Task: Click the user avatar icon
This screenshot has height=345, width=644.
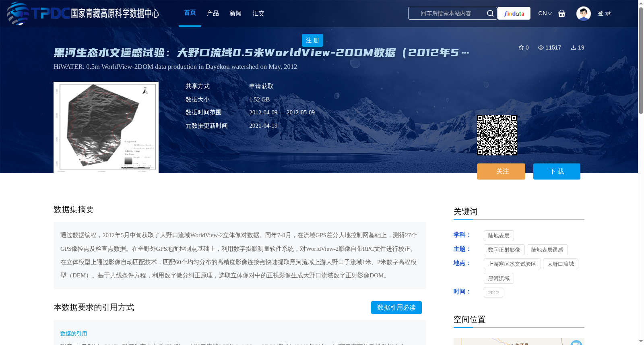Action: click(584, 13)
